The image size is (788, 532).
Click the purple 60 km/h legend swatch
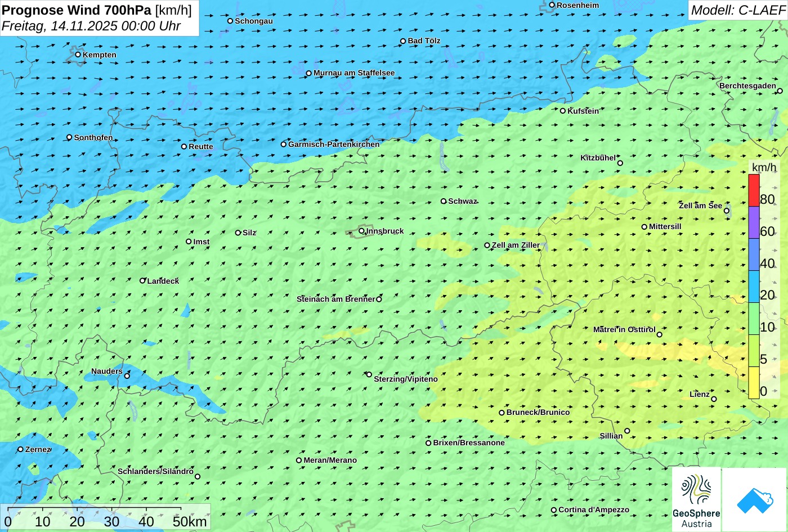754,222
